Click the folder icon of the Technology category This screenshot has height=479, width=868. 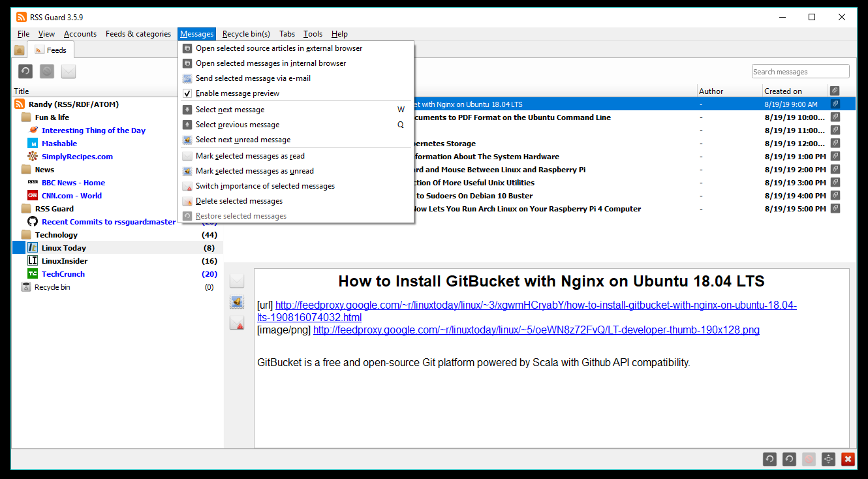tap(26, 235)
